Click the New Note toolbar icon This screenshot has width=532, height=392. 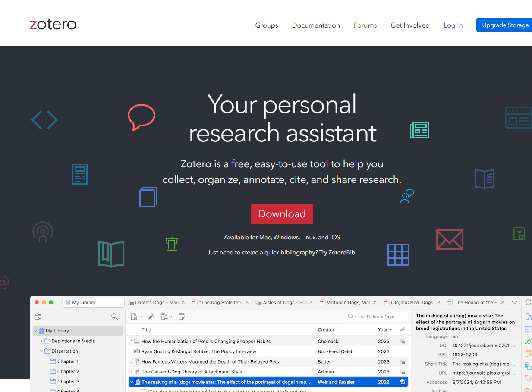click(x=184, y=317)
